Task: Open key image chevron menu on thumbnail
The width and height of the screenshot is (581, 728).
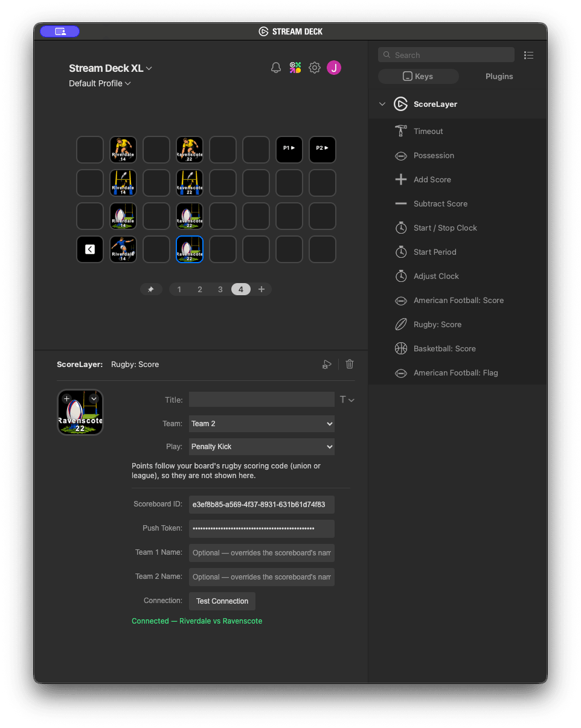Action: tap(94, 399)
